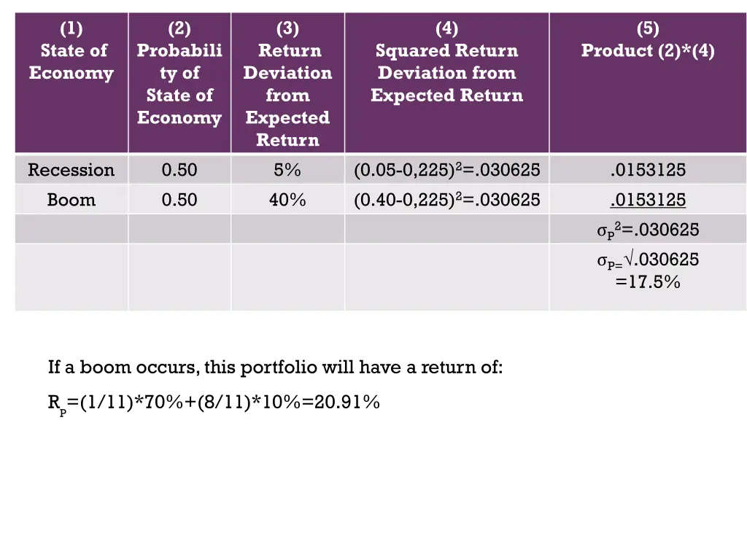Select the 40% return cell

pos(287,200)
